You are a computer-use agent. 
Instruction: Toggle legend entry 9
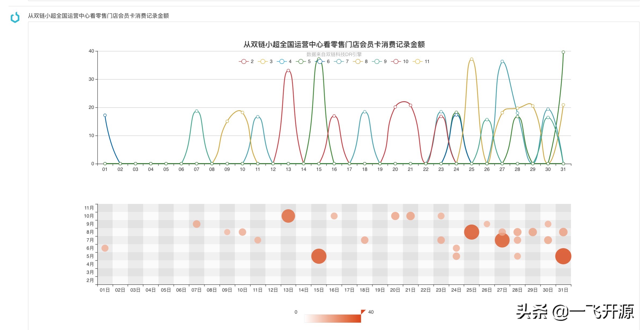[377, 61]
